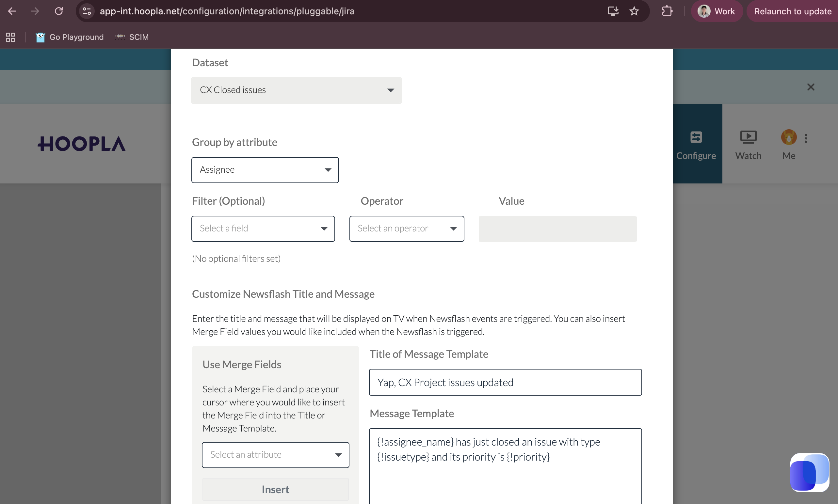Open the floating blue chat widget

810,472
